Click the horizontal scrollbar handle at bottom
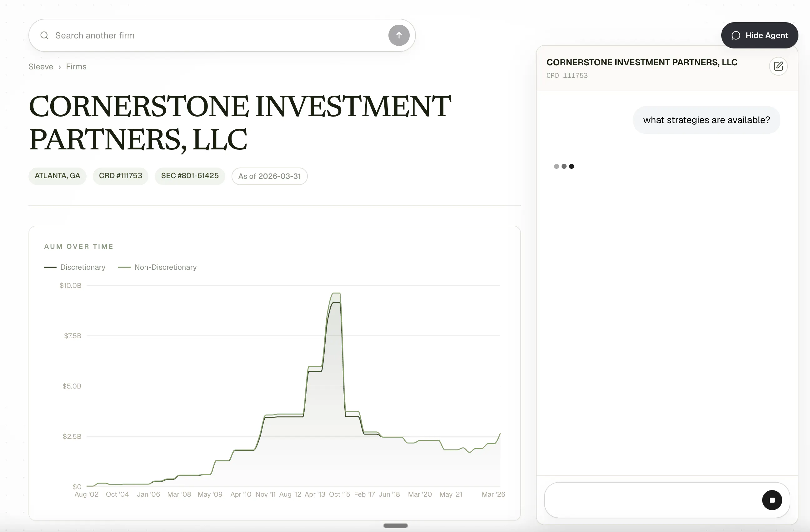810x532 pixels. pos(396,525)
